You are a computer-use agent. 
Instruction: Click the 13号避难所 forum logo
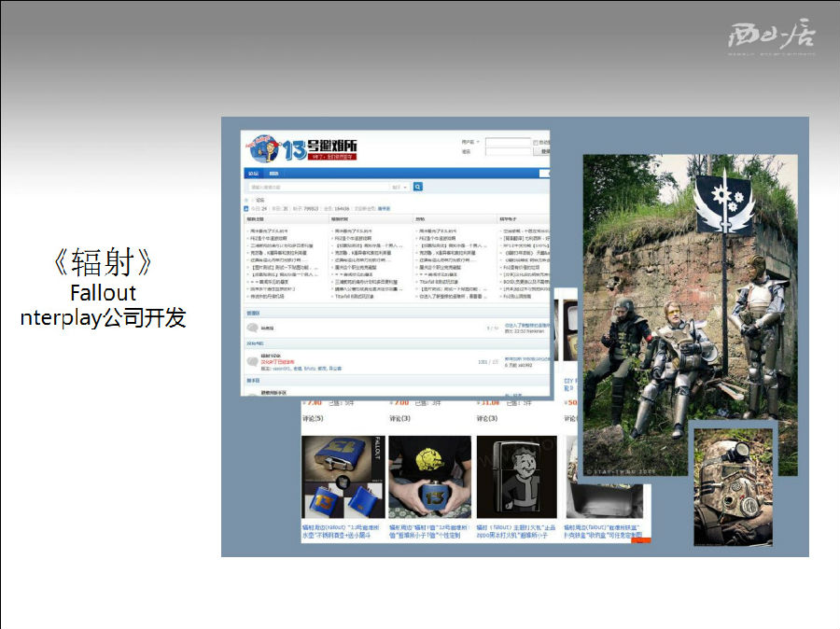(x=303, y=148)
